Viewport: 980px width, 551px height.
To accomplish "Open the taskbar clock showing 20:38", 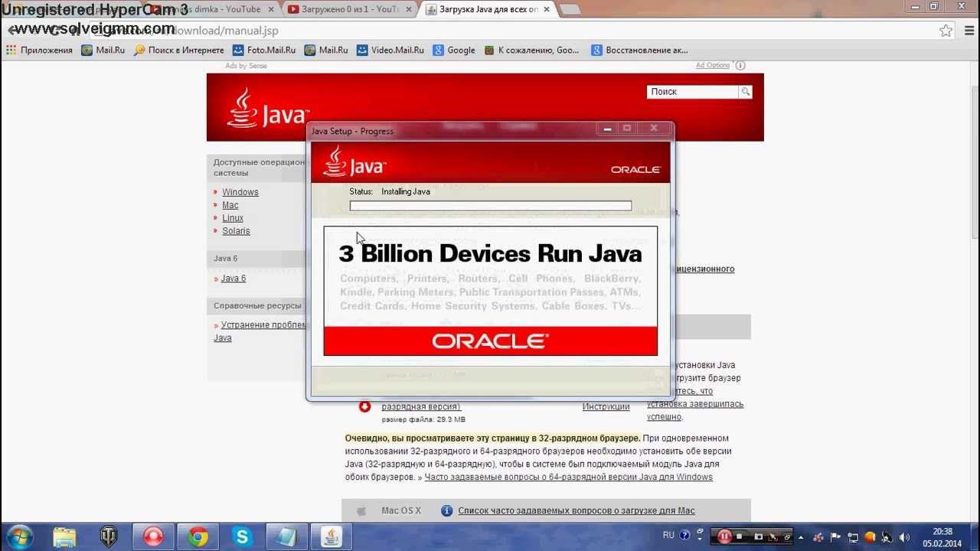I will click(x=942, y=537).
